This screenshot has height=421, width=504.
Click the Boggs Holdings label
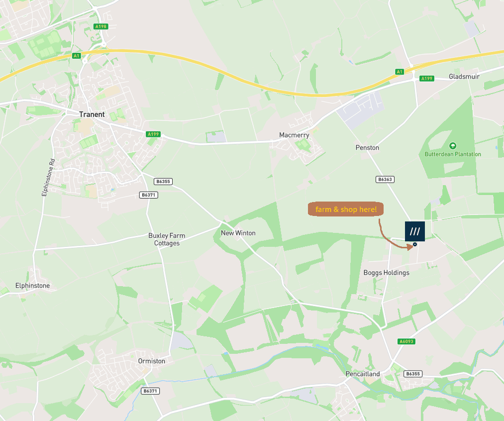coord(387,273)
